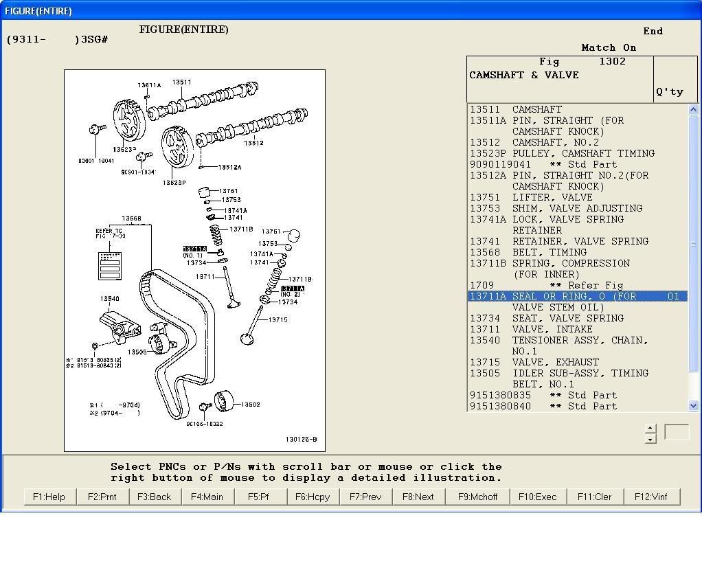Select the 13511 CAMSHAFT list entry
The width and height of the screenshot is (702, 588).
click(515, 109)
